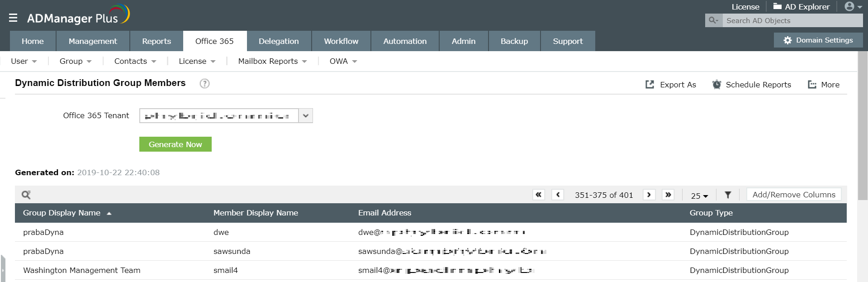
Task: Switch to the Support tab
Action: [x=568, y=41]
